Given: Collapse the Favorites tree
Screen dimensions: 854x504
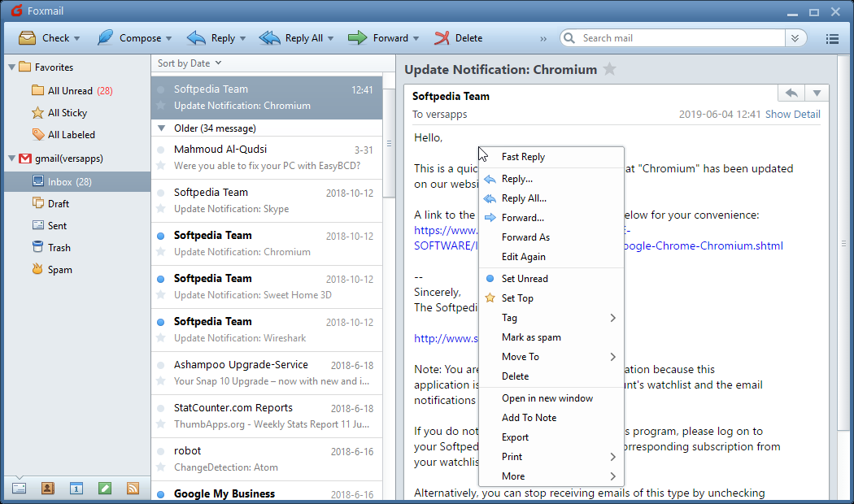Looking at the screenshot, I should 11,67.
